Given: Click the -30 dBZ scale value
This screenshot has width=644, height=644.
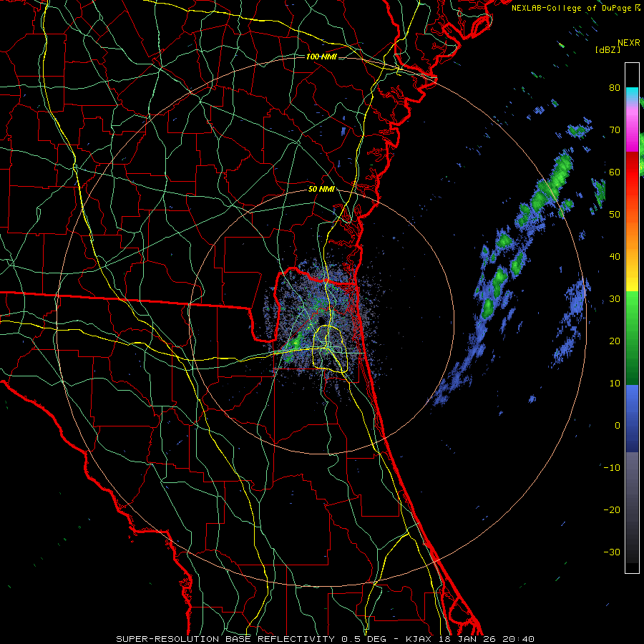Looking at the screenshot, I should 612,552.
